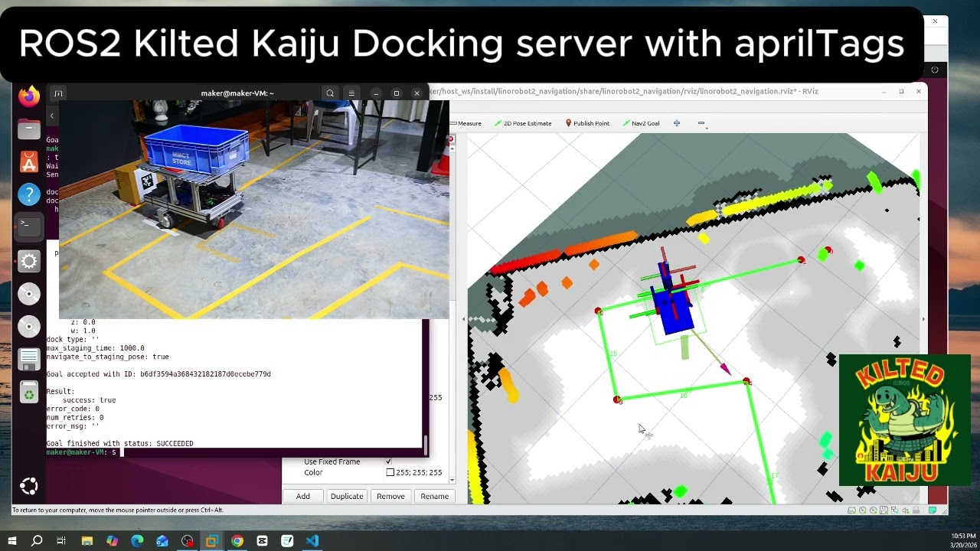This screenshot has width=980, height=551.
Task: Open the terminal hamburger menu
Action: pos(351,93)
